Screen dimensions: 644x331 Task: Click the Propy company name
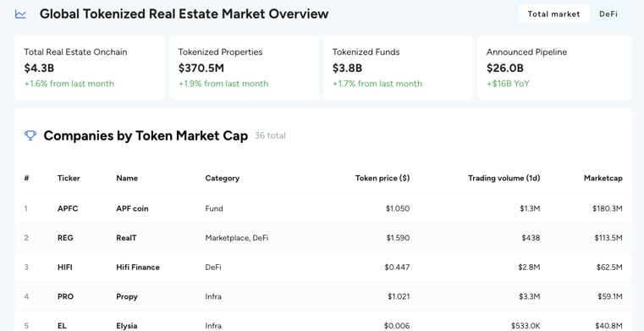(x=127, y=296)
